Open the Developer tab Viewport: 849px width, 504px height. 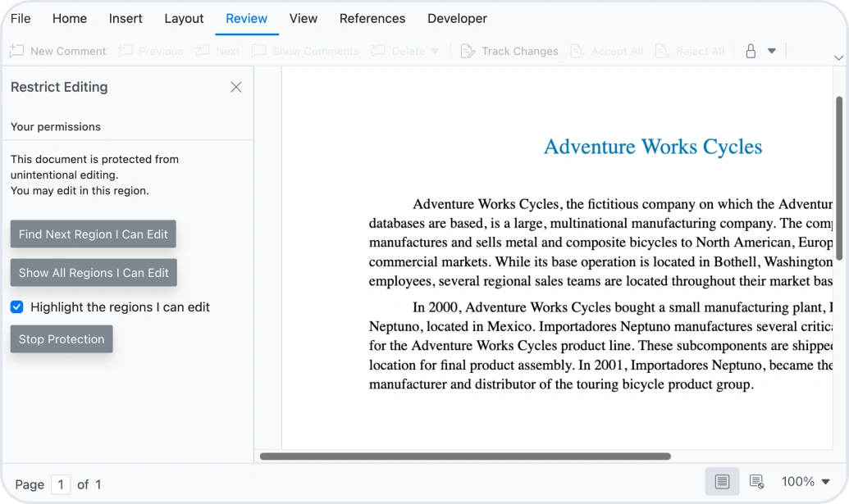point(457,18)
